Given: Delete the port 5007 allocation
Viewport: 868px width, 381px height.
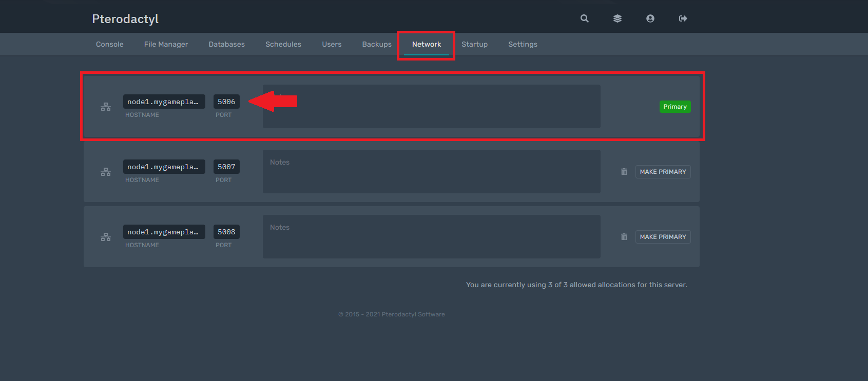Looking at the screenshot, I should (x=624, y=172).
